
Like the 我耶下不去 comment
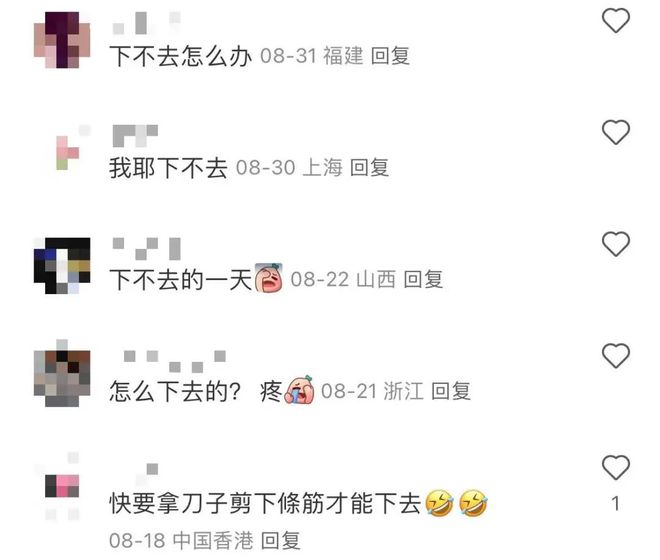click(x=616, y=132)
